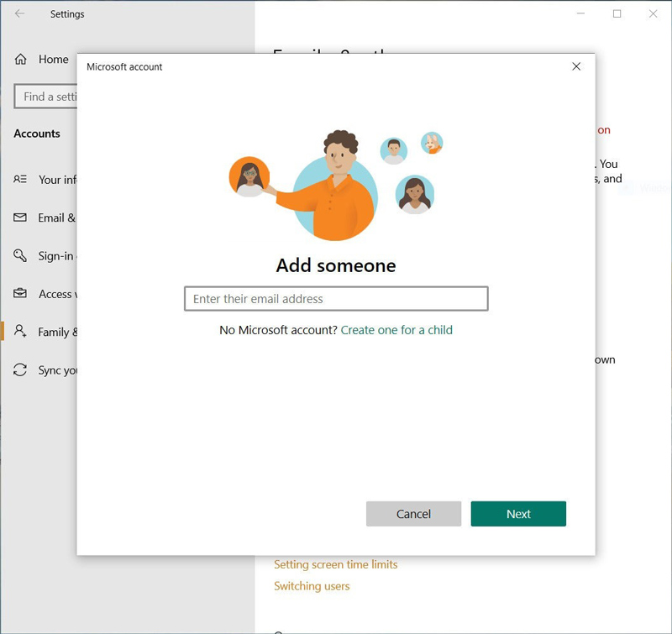Screen dimensions: 672x634
Task: Choose Family & other users sidebar entry
Action: coord(59,332)
